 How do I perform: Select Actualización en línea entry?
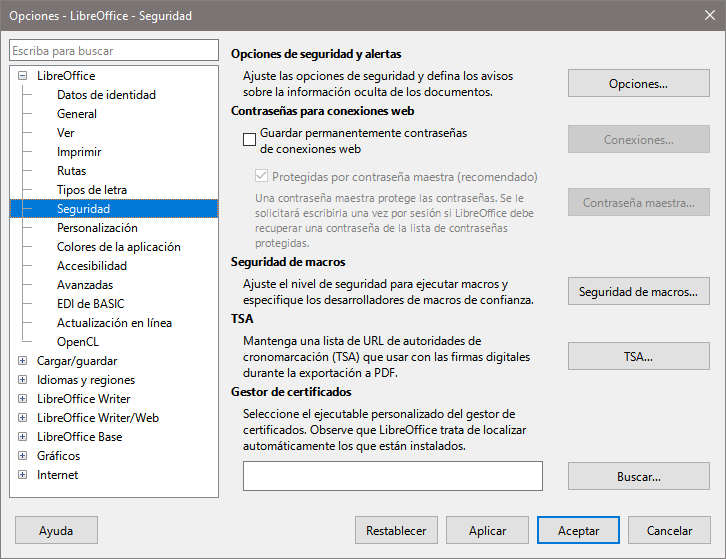[x=114, y=323]
